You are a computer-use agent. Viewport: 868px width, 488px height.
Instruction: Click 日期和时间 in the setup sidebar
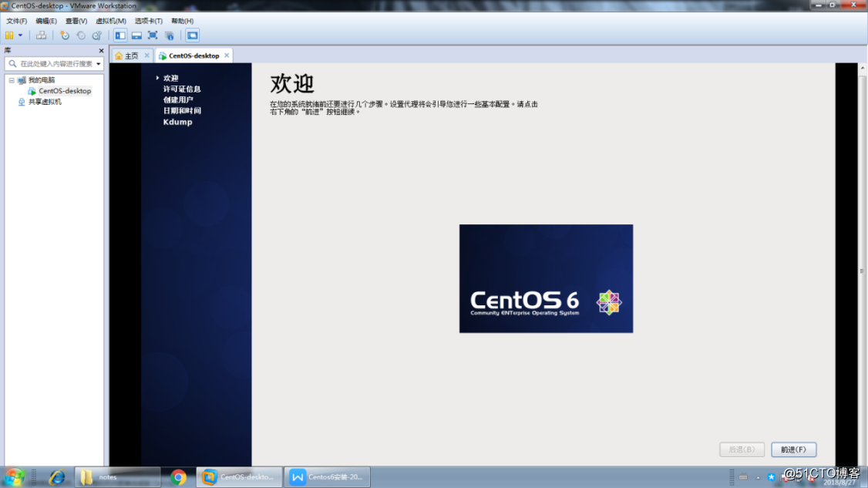pos(182,111)
